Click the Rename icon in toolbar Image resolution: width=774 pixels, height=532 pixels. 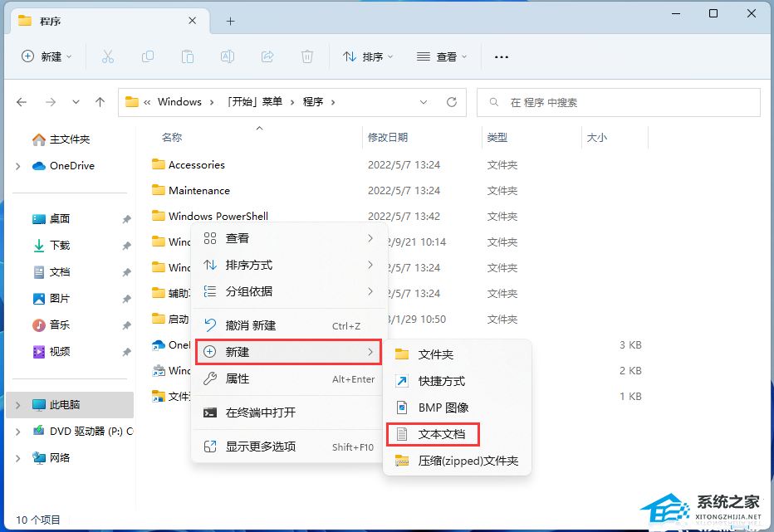(228, 56)
